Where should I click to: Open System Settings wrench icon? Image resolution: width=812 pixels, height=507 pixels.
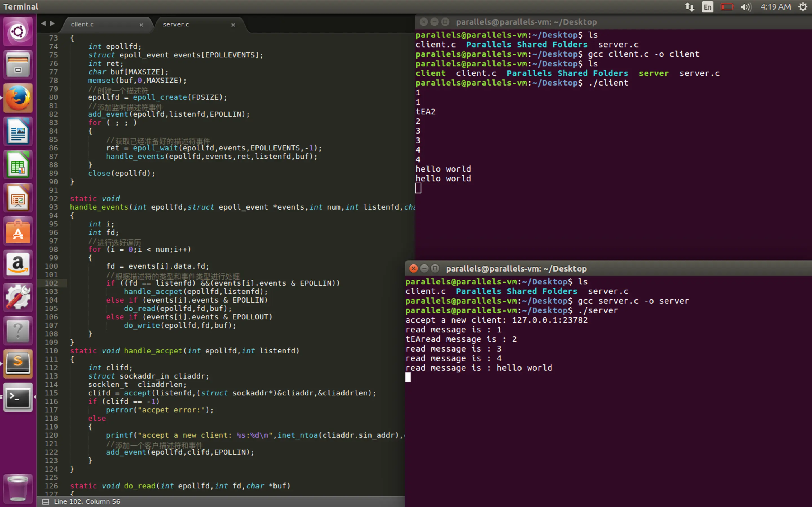click(18, 297)
